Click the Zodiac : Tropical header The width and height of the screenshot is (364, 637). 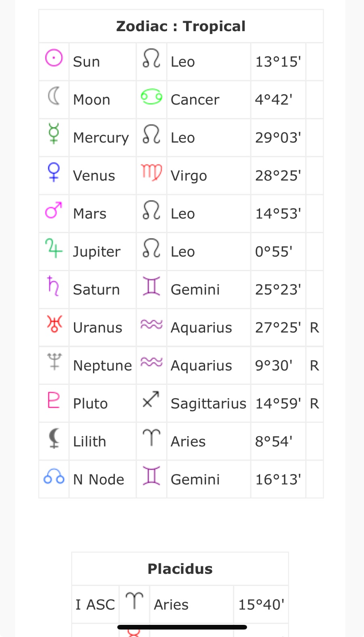pyautogui.click(x=181, y=26)
